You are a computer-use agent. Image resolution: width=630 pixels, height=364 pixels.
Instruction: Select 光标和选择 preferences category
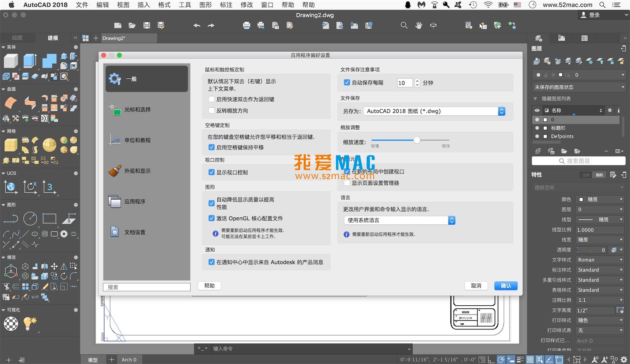tap(147, 110)
